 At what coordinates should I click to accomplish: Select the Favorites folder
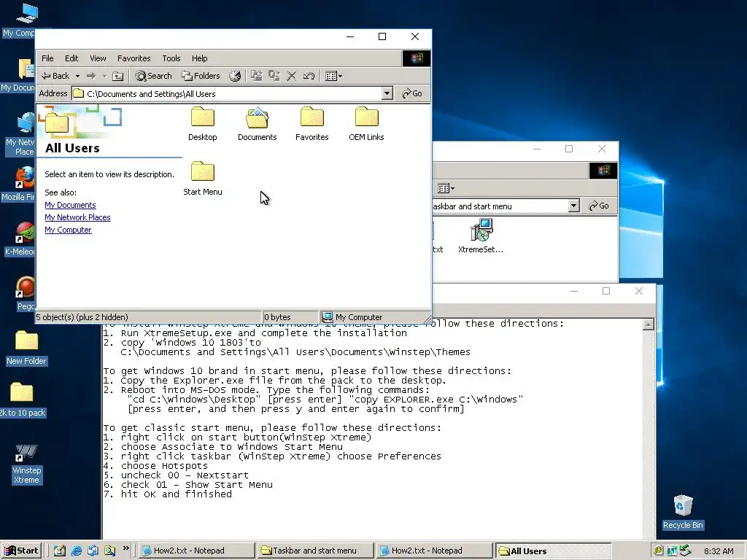coord(312,124)
